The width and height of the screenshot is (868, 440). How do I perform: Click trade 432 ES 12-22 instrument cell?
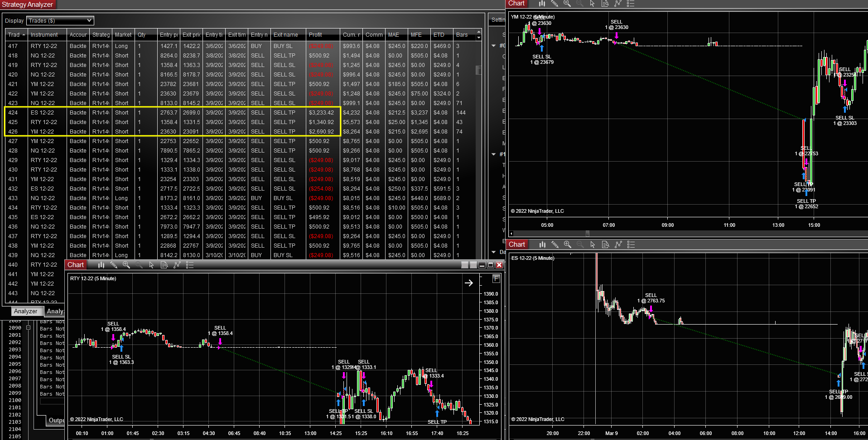point(48,189)
